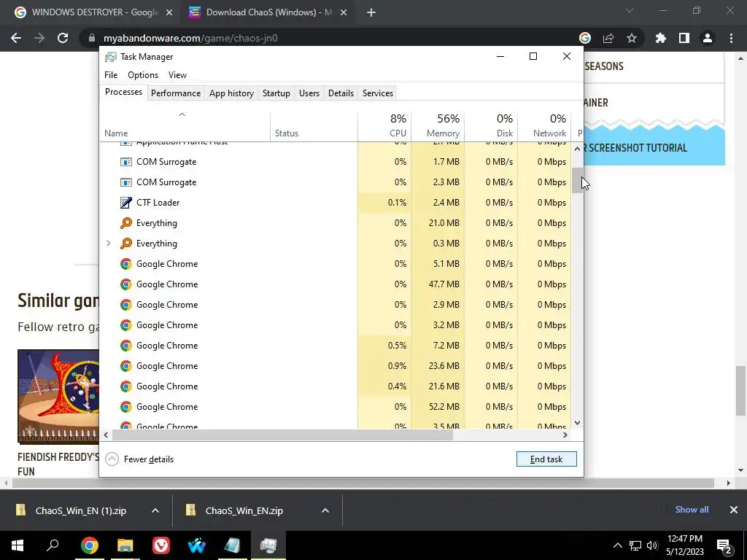Switch to the Details tab
This screenshot has width=747, height=560.
341,93
